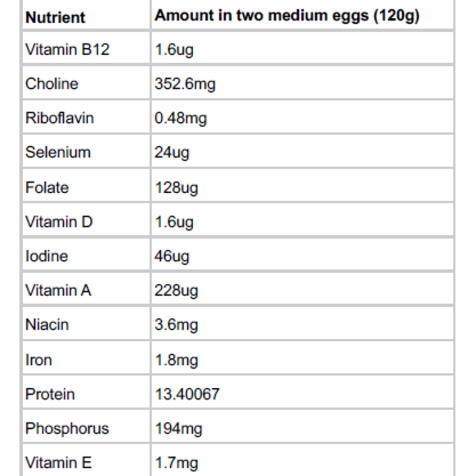Click the Vitamin E cell
This screenshot has width=476, height=476.
coord(59,463)
